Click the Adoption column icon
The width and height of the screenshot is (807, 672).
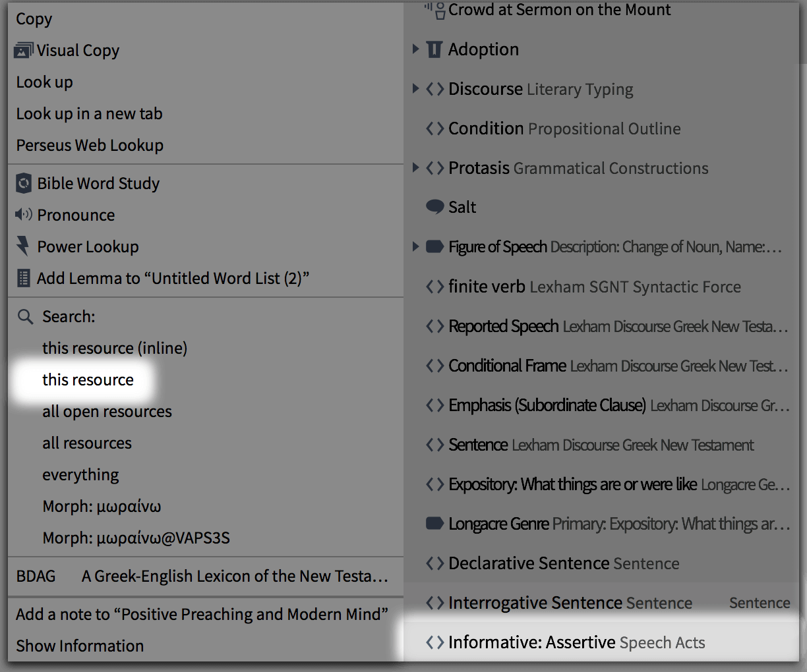[x=434, y=49]
